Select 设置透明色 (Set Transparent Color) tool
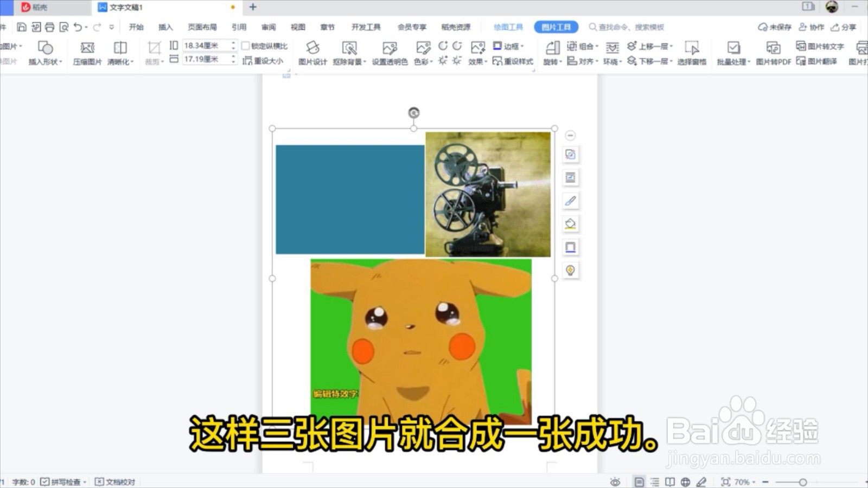This screenshot has height=488, width=868. tap(390, 53)
